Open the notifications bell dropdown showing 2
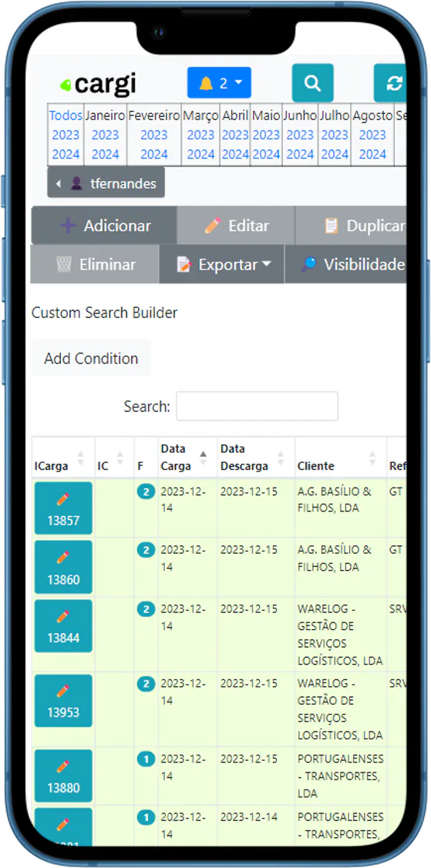The height and width of the screenshot is (868, 431). click(x=219, y=83)
